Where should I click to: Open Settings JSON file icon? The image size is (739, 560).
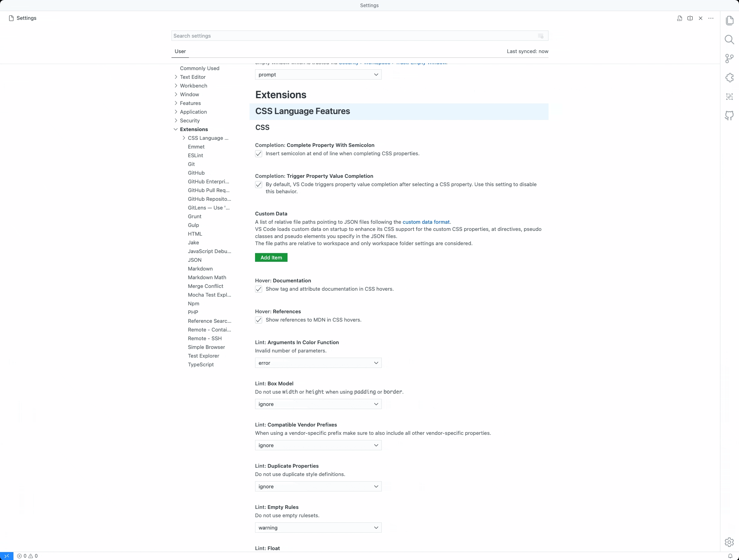click(680, 18)
